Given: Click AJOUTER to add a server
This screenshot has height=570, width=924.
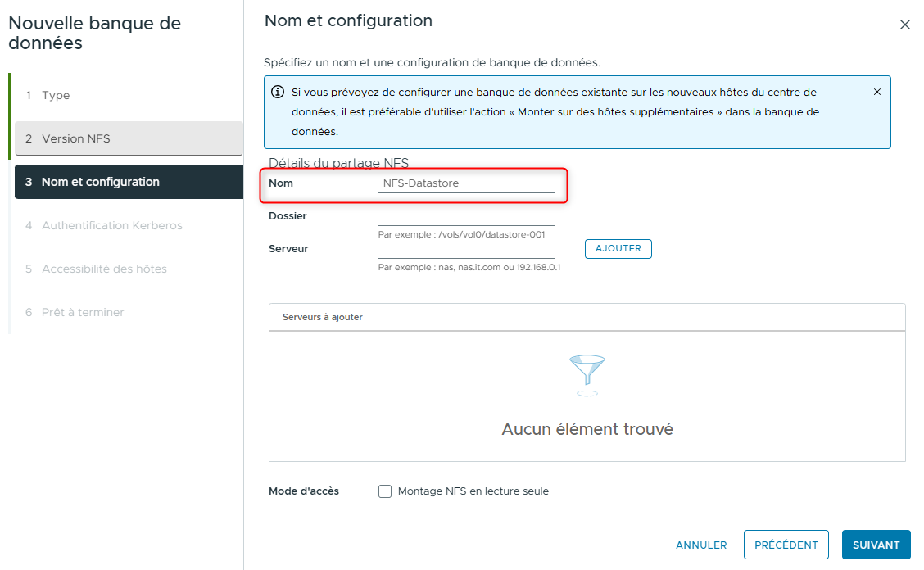Looking at the screenshot, I should [618, 248].
